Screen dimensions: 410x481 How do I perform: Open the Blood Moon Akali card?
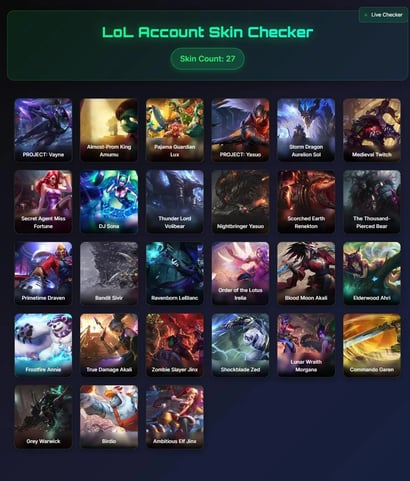(306, 273)
